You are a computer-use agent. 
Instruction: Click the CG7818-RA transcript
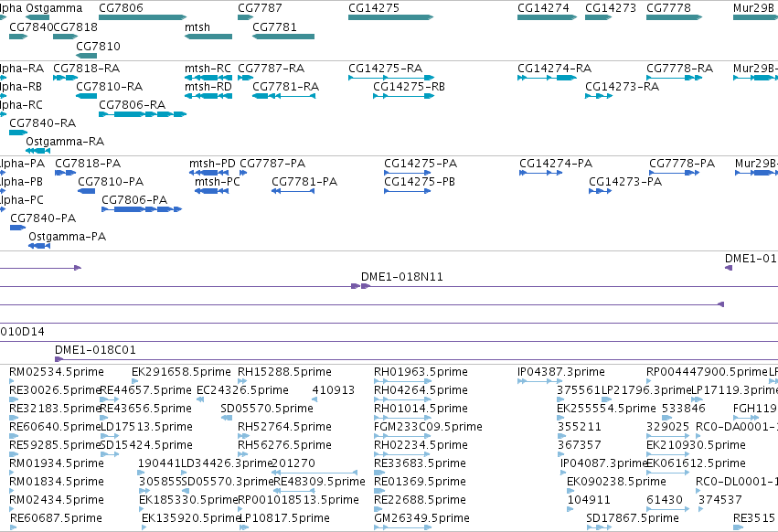(66, 78)
